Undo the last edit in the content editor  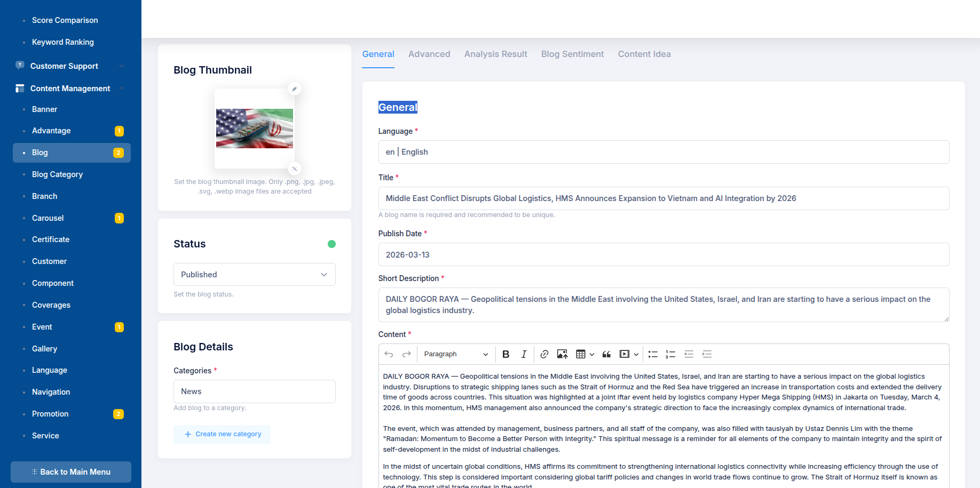(389, 354)
